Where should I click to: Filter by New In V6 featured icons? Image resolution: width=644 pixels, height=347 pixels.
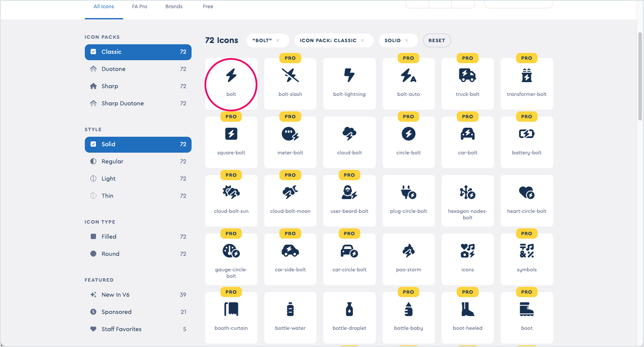[x=138, y=295]
